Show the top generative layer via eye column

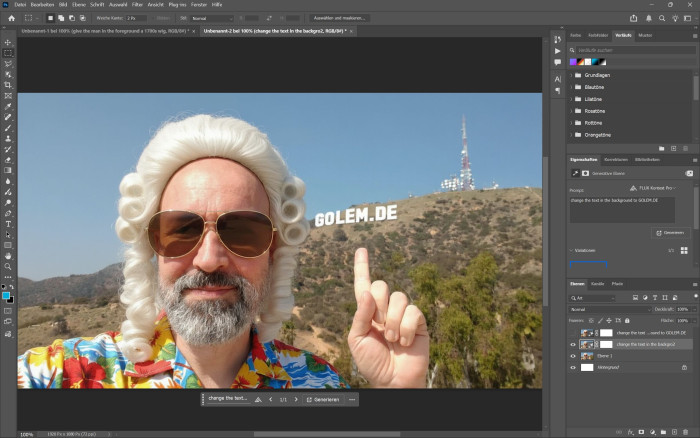pos(573,332)
